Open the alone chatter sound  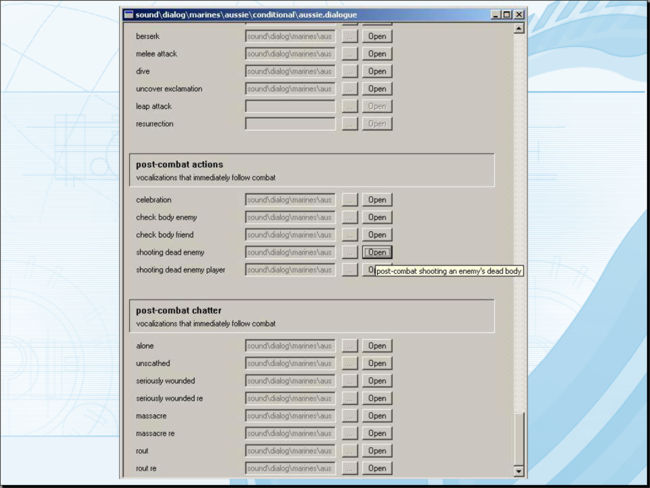pyautogui.click(x=377, y=346)
